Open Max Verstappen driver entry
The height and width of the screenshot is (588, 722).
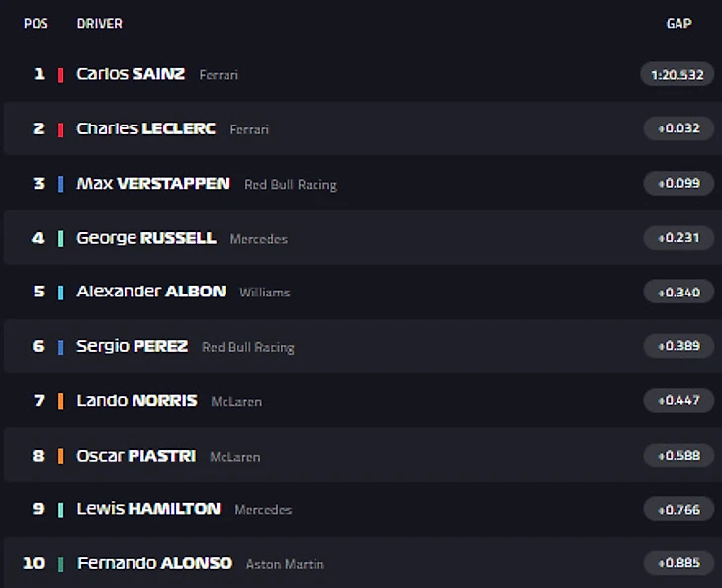[x=153, y=183]
